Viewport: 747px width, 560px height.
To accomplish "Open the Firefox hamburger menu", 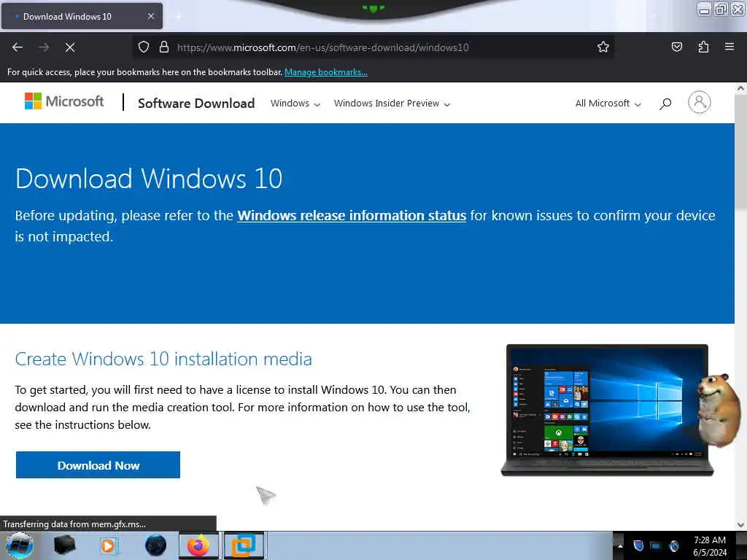I will [729, 47].
